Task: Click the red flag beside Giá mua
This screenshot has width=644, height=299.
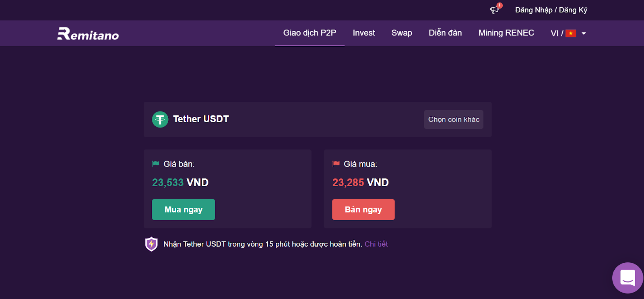Action: point(336,164)
